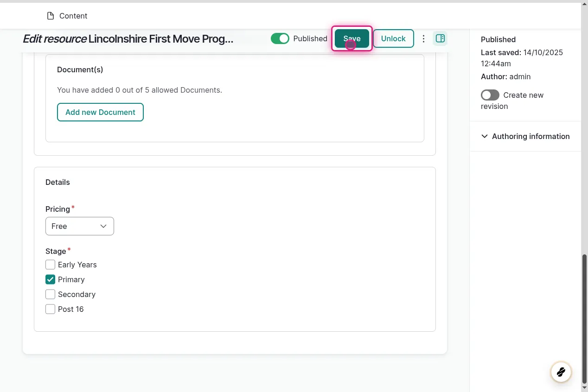Click the Document(s) heading
Image resolution: width=588 pixels, height=392 pixels.
pos(80,70)
